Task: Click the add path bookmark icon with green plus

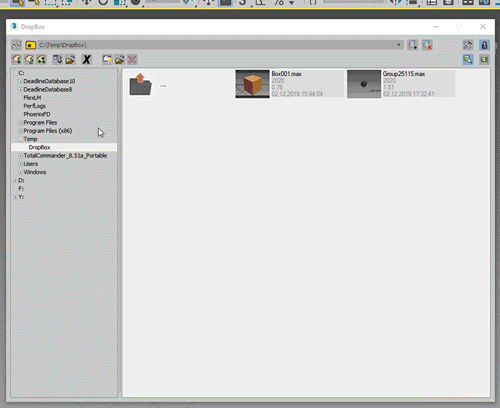Action: coord(413,45)
